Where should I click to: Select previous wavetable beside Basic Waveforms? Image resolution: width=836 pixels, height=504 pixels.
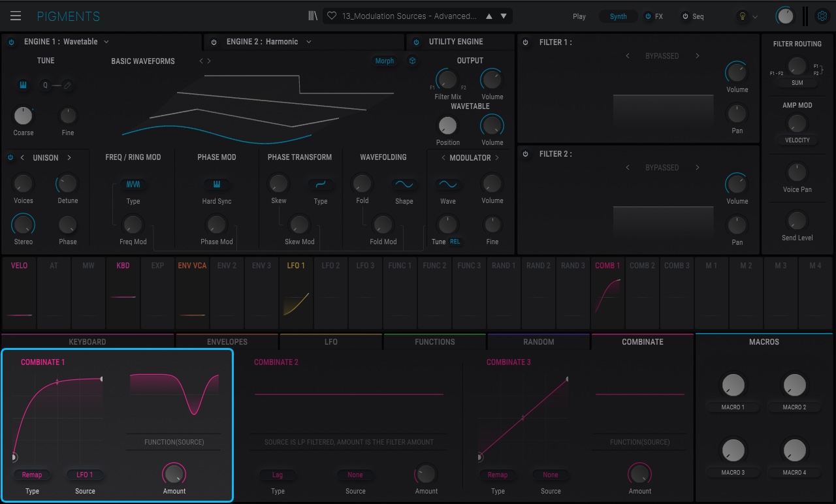201,61
